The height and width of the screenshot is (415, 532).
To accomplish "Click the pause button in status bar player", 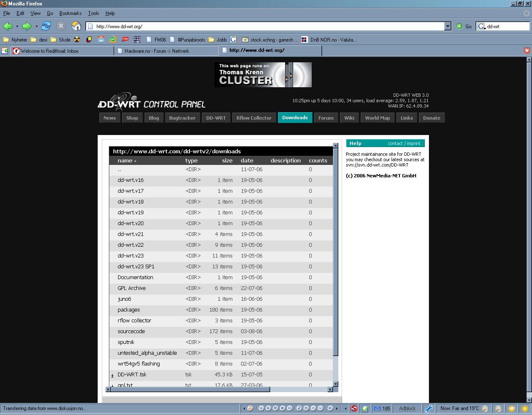I will [275, 408].
